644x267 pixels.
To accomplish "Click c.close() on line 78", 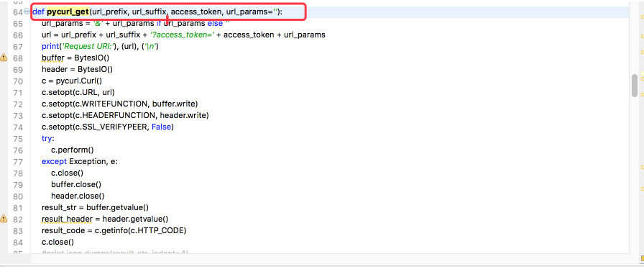I will (68, 173).
